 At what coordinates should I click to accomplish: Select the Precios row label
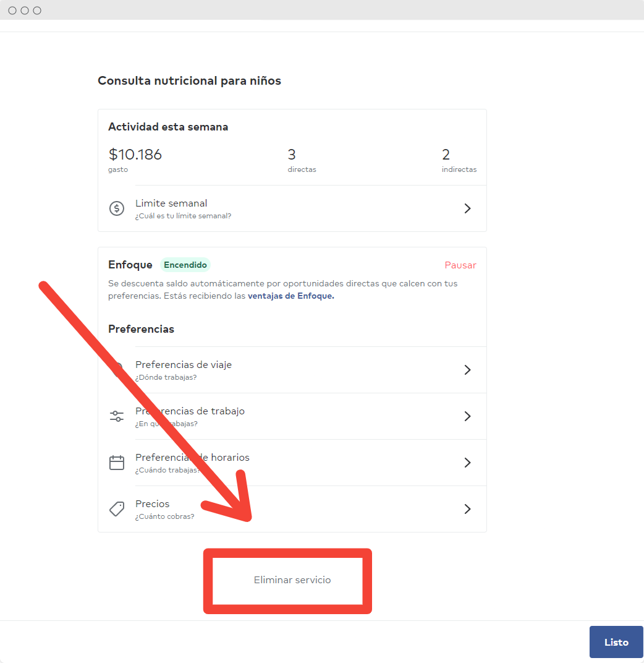pos(152,504)
